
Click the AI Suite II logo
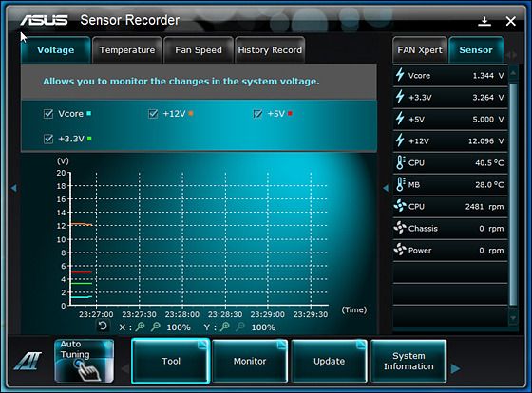tap(28, 361)
